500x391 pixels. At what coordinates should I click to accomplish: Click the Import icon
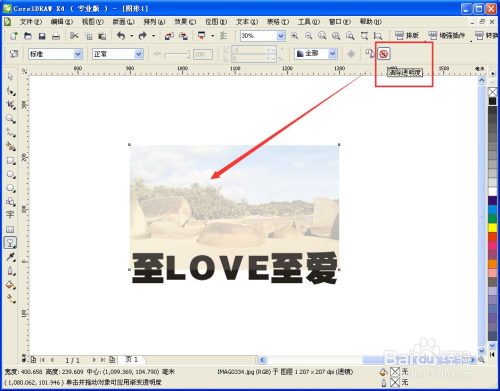point(169,36)
